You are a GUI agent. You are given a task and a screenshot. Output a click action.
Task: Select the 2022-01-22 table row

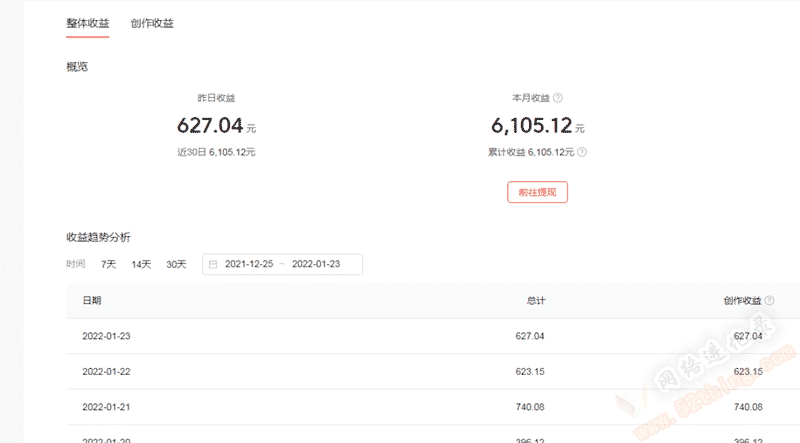pos(433,372)
